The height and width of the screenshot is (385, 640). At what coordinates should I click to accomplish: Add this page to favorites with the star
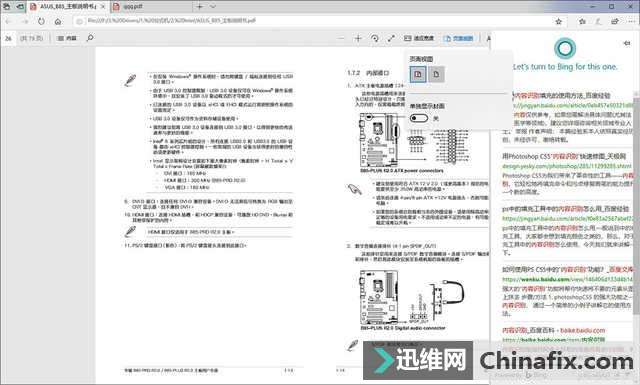pos(559,21)
